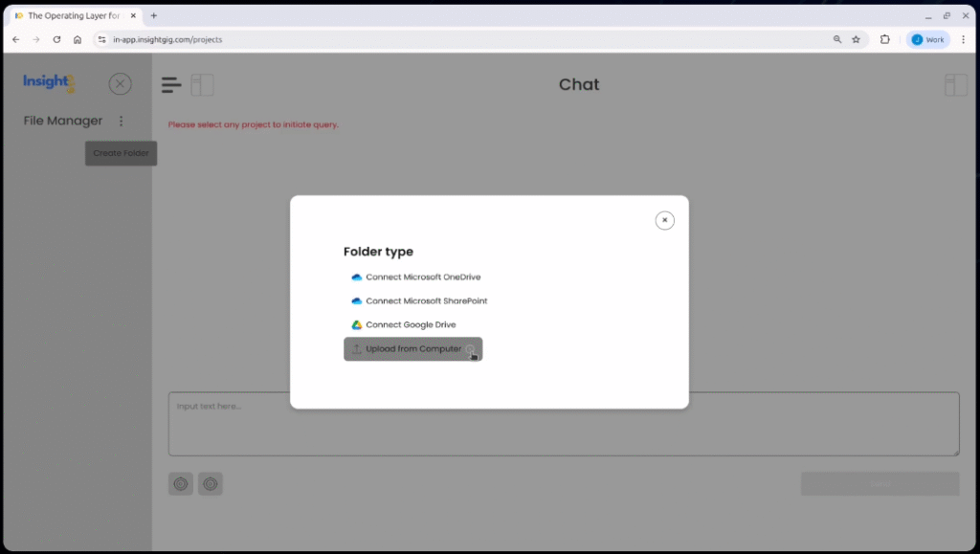Click the InsightGig logo
Screen dimensions: 980x554
click(x=49, y=83)
